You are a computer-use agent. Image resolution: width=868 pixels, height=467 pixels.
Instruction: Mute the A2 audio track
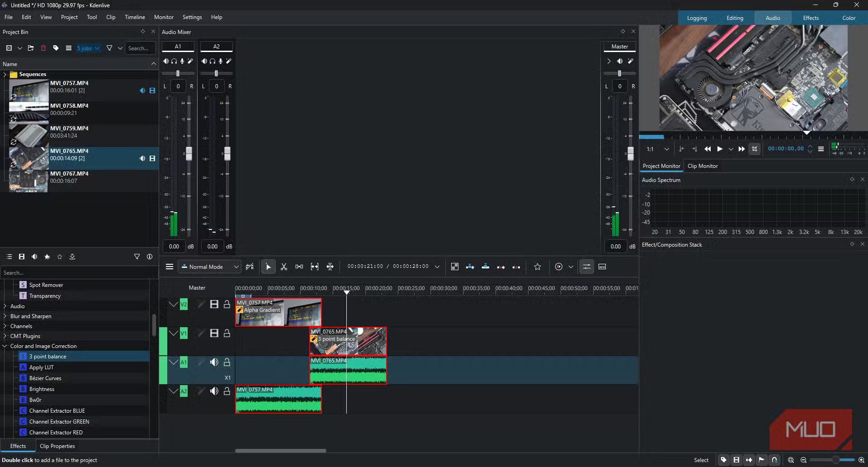(x=214, y=391)
